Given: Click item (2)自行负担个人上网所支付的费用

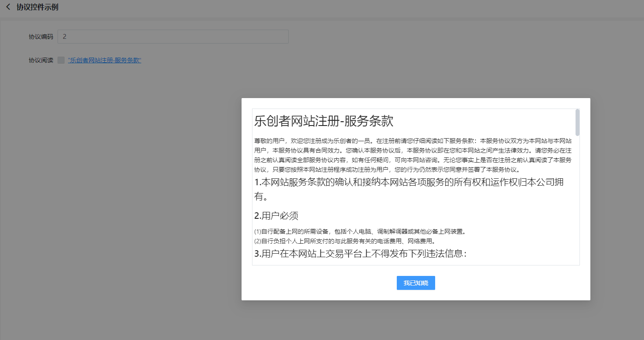Looking at the screenshot, I should click(x=344, y=241).
